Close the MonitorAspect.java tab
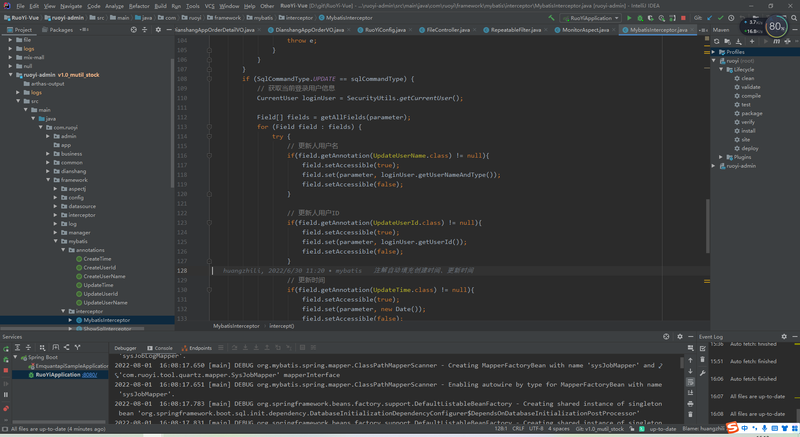Image resolution: width=800 pixels, height=437 pixels. 614,30
